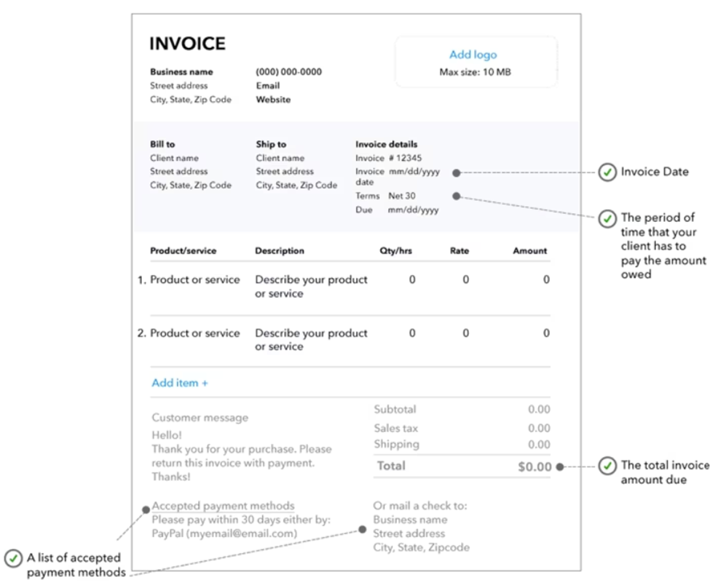
Task: Click the $0.00 Total amount
Action: pyautogui.click(x=534, y=466)
